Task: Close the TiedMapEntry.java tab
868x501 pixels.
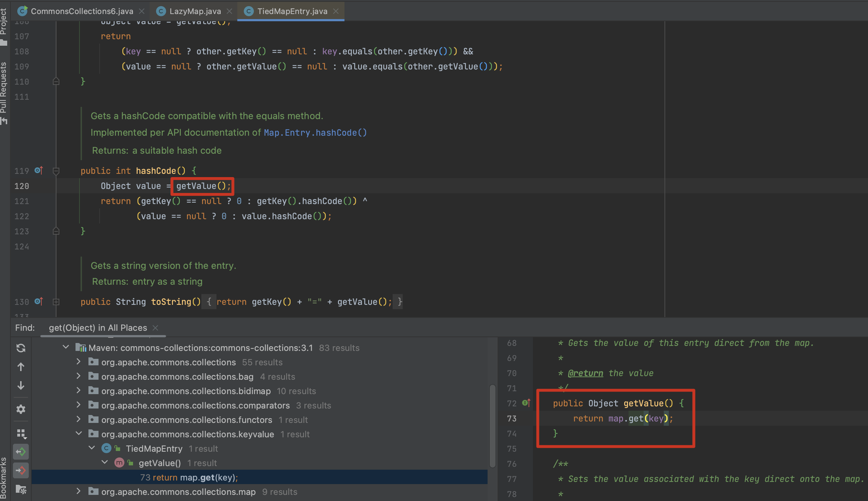Action: pyautogui.click(x=336, y=11)
